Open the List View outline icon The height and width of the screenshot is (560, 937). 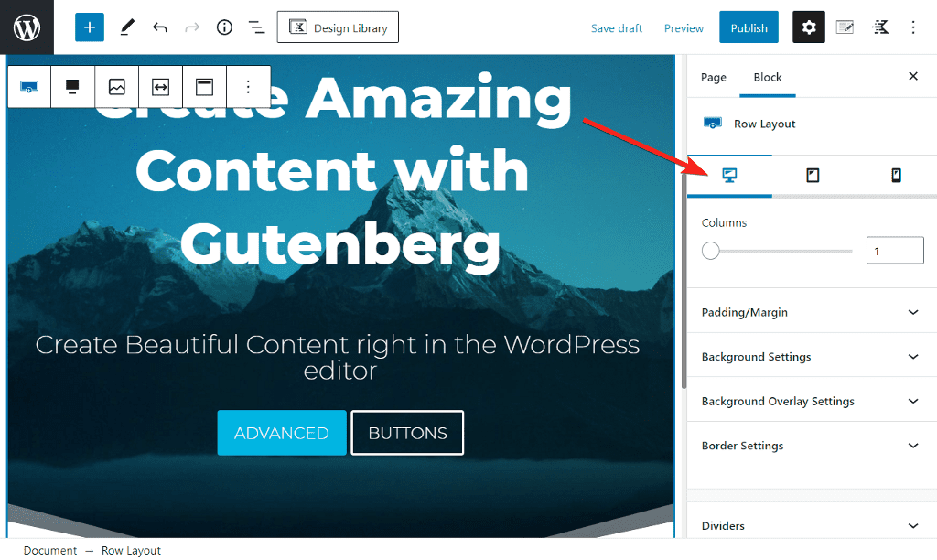(257, 27)
